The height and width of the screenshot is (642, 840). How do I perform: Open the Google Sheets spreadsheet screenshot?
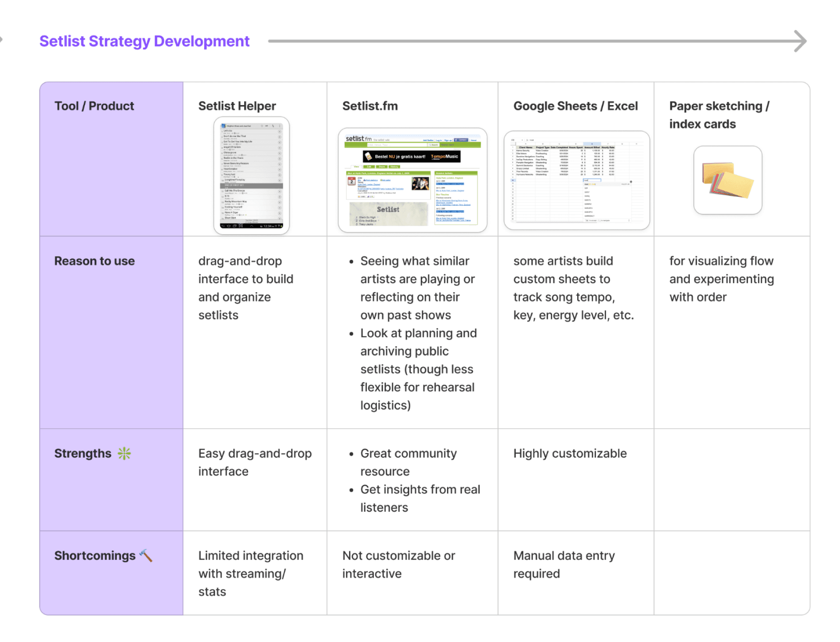(x=576, y=180)
